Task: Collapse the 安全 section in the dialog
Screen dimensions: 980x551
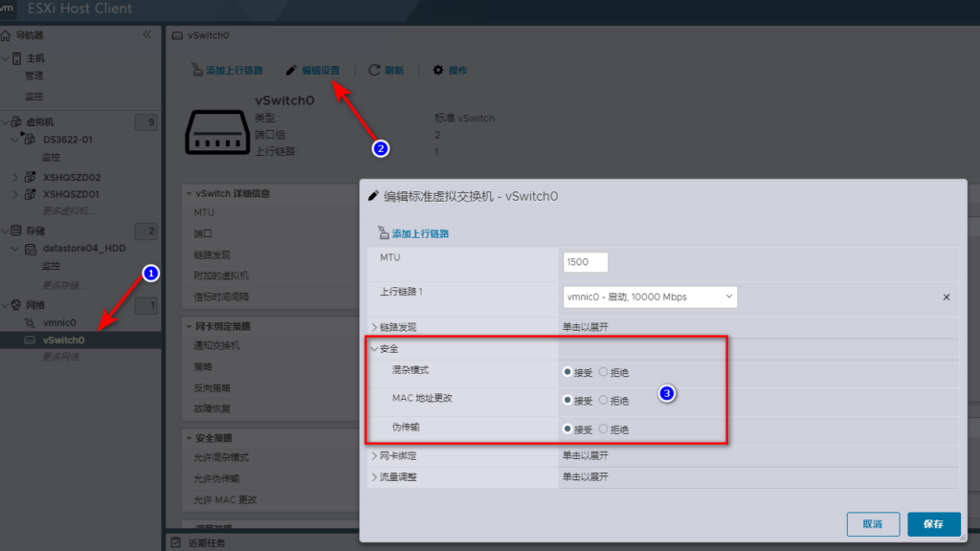Action: click(374, 349)
